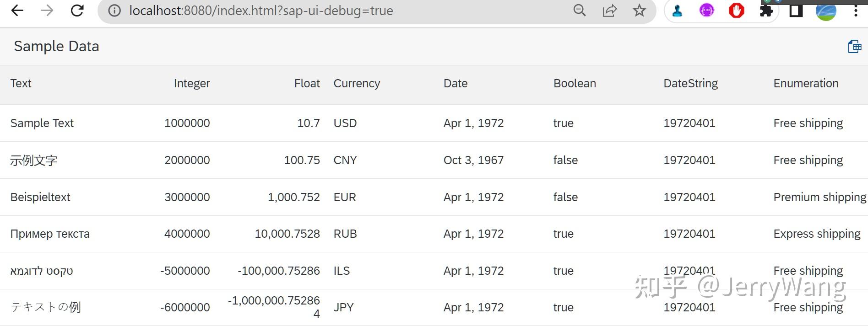The height and width of the screenshot is (326, 868).
Task: Click the forward navigation arrow
Action: tap(47, 11)
